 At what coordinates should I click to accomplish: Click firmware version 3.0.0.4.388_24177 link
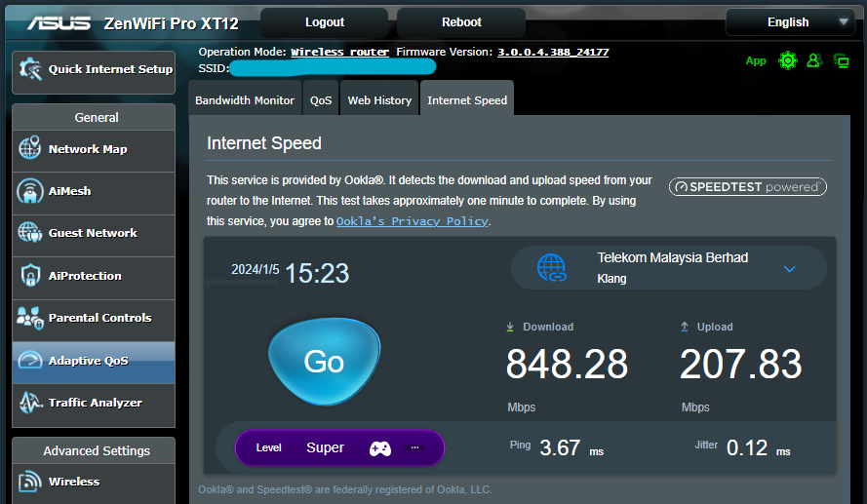553,52
